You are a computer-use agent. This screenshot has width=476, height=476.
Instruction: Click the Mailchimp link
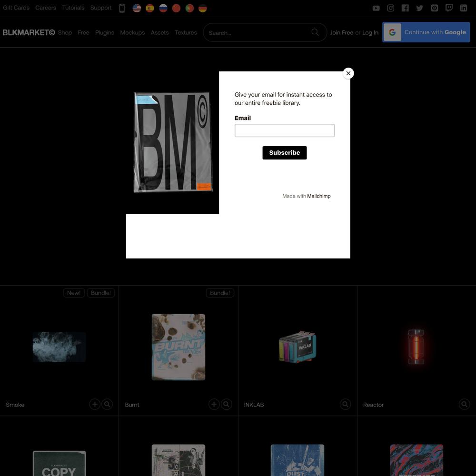point(319,196)
